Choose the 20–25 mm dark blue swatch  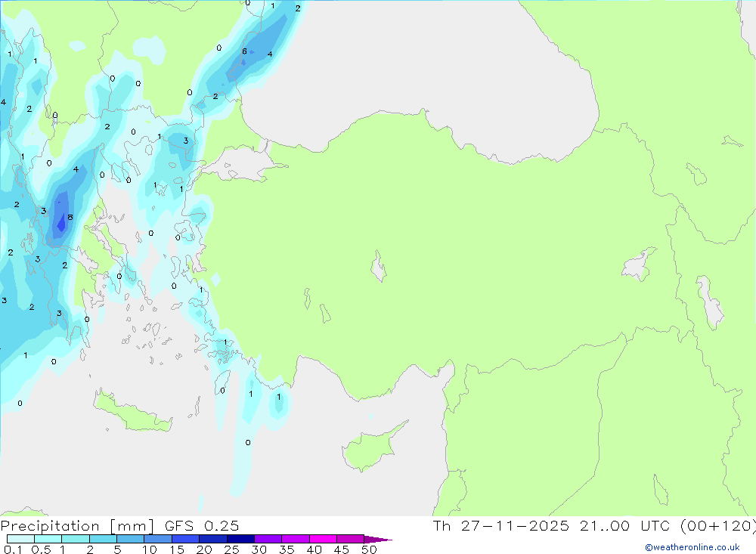tap(212, 539)
